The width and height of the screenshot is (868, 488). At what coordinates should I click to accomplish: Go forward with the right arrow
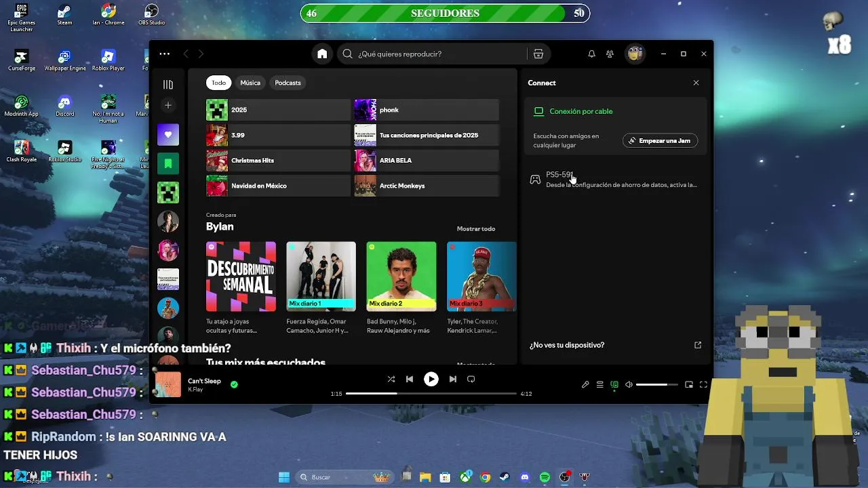point(201,54)
